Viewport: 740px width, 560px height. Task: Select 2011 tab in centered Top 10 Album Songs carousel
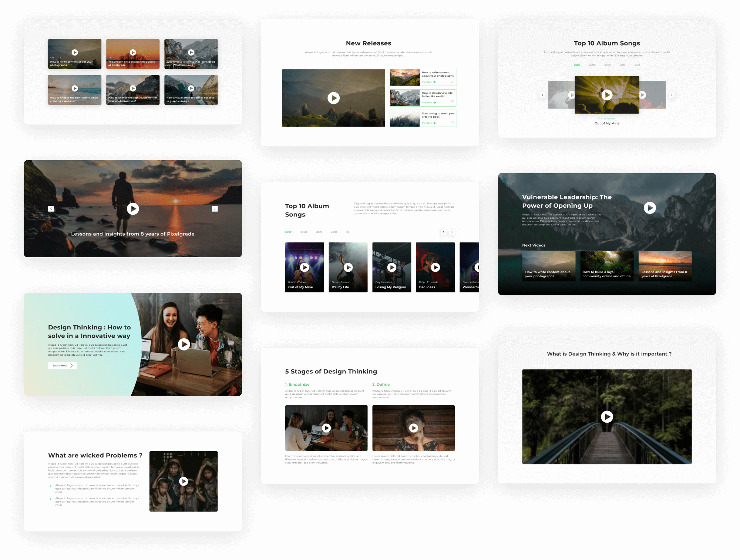(638, 65)
